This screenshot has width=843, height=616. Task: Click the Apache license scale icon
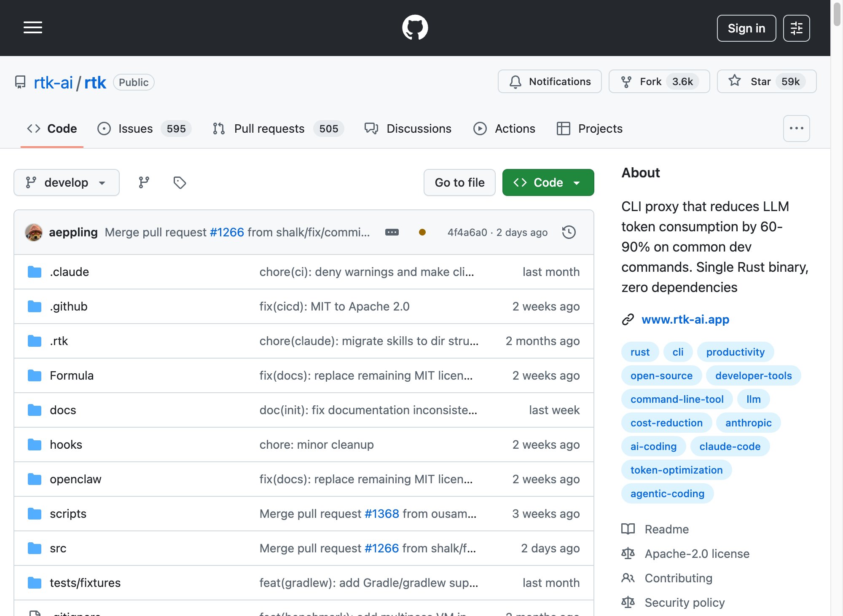[628, 554]
